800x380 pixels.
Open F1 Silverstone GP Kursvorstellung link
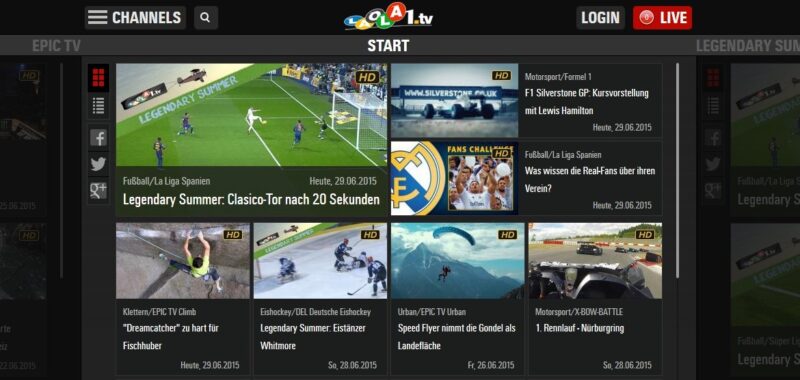coord(586,102)
